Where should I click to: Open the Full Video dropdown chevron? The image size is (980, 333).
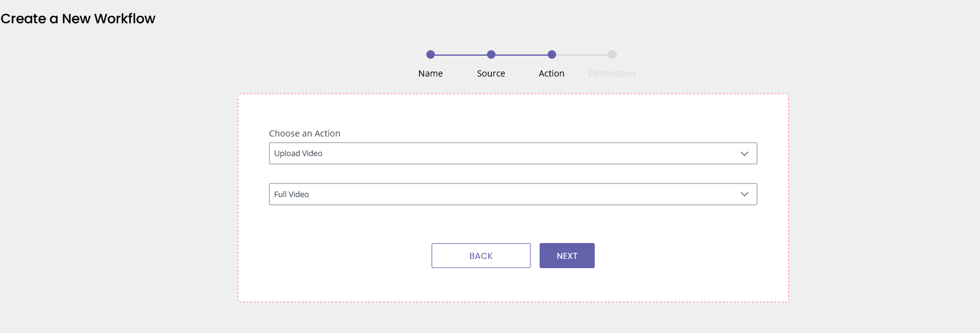tap(744, 195)
